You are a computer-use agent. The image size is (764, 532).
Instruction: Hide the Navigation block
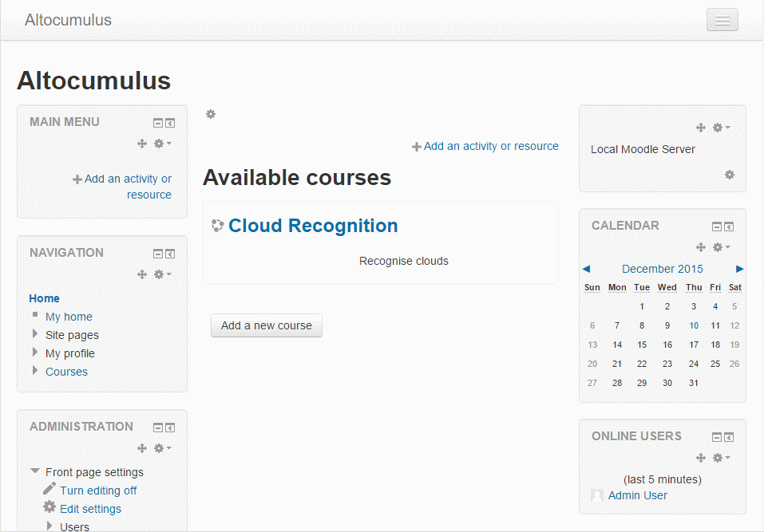158,254
